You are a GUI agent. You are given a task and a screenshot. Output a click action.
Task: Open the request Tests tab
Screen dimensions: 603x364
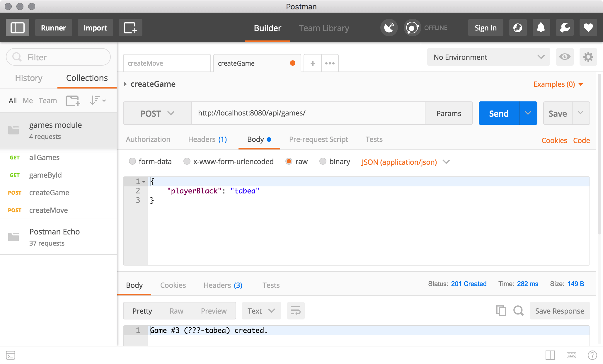coord(374,139)
